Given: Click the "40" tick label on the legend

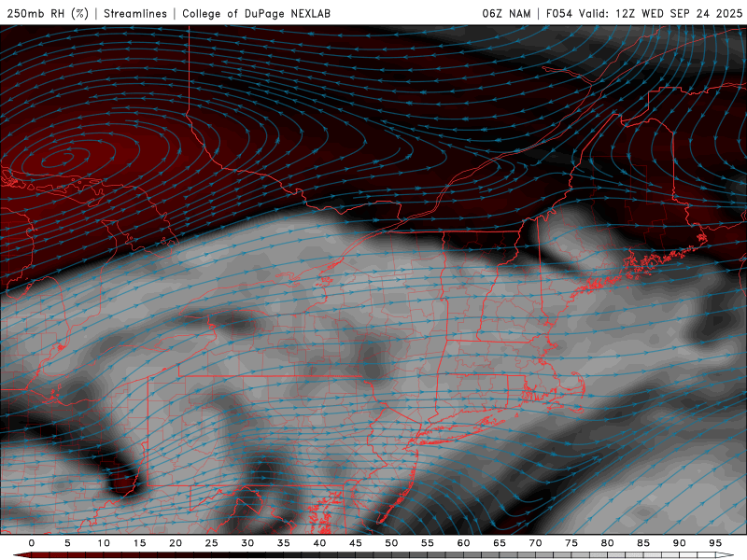Looking at the screenshot, I should pos(319,543).
